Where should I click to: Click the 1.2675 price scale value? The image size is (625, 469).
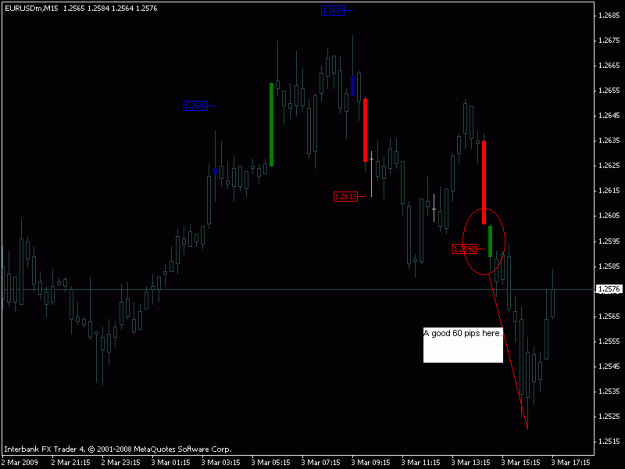(609, 41)
